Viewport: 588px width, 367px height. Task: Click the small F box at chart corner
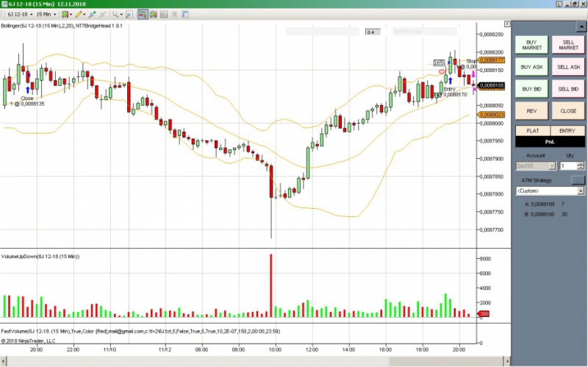(x=507, y=24)
